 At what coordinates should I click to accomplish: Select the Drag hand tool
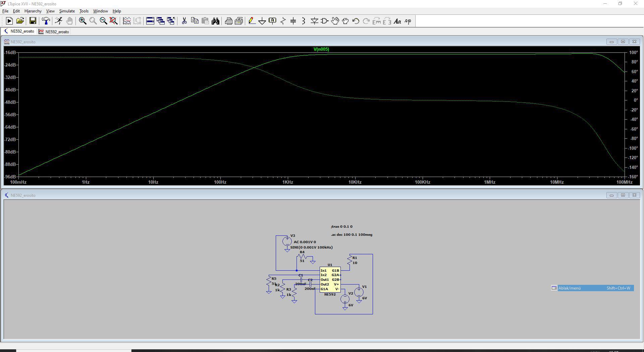[345, 21]
